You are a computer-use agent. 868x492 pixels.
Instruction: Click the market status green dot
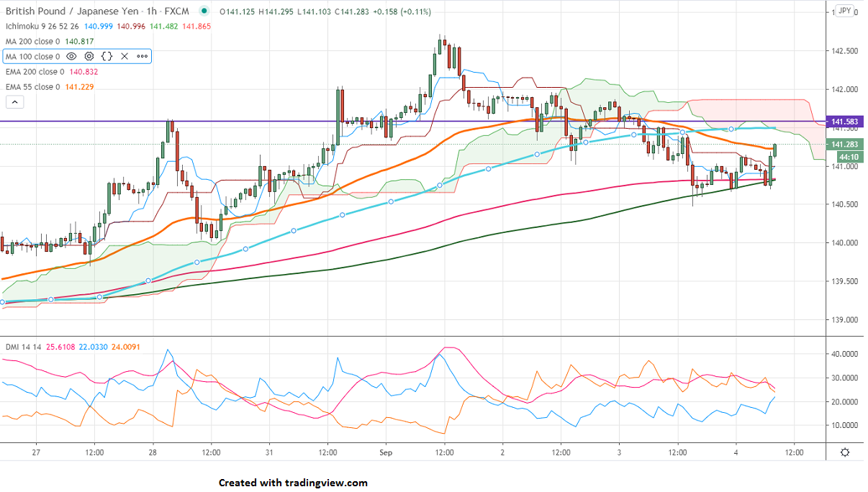coord(205,11)
